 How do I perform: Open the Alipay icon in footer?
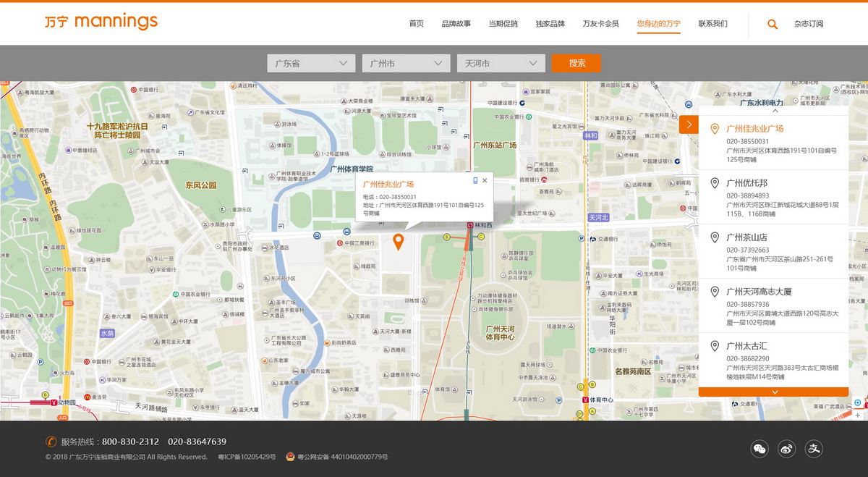814,449
